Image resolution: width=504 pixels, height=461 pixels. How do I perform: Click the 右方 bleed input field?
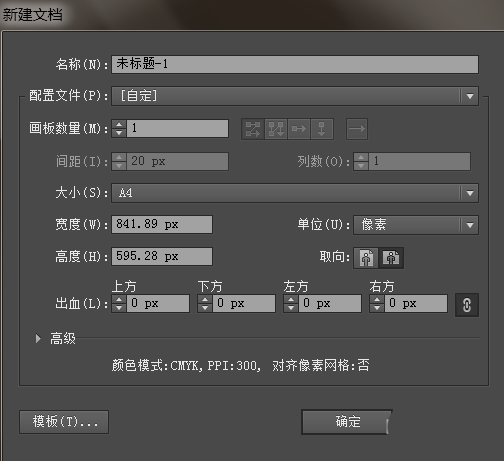pos(416,303)
